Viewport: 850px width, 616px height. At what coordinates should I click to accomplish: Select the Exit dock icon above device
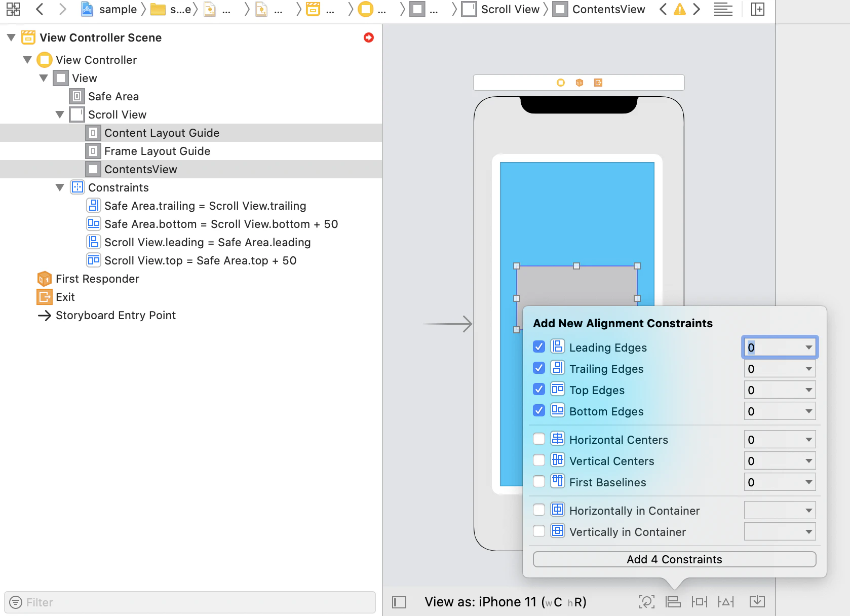coord(598,83)
